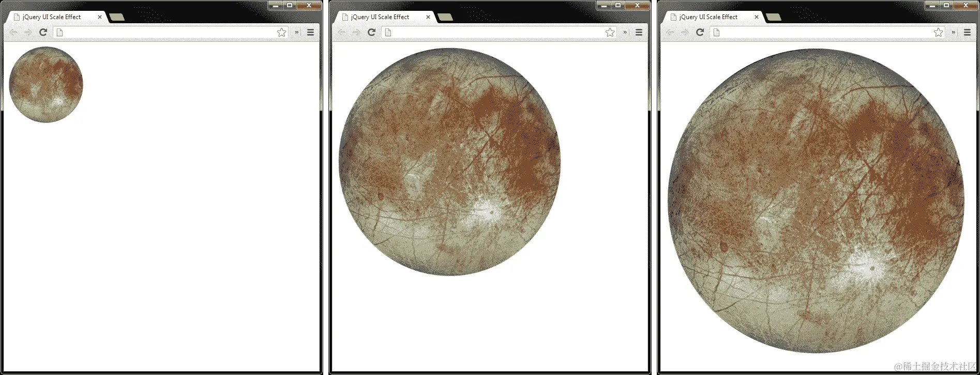Screen dimensions: 980x375
Task: Open a new tab in the middle browser window
Action: 445,17
